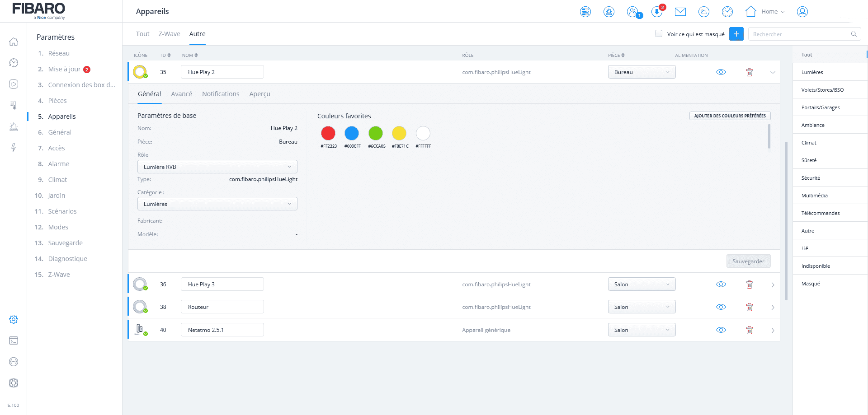Click the Sauvegarder button

(x=748, y=261)
